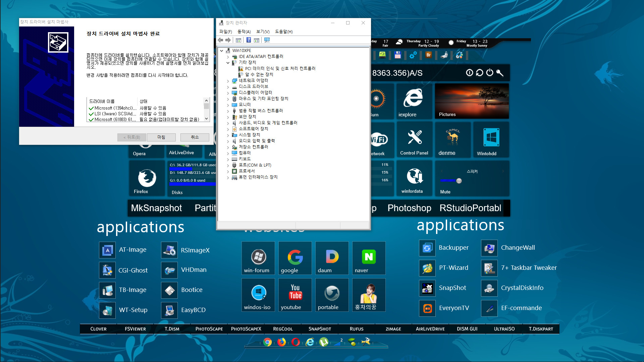Image resolution: width=644 pixels, height=362 pixels.
Task: Click the Adobe Bridge Br icon
Action: click(x=428, y=55)
